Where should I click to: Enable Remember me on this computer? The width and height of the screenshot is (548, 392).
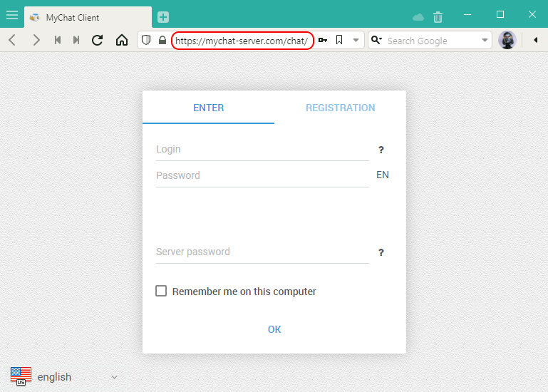coord(161,291)
